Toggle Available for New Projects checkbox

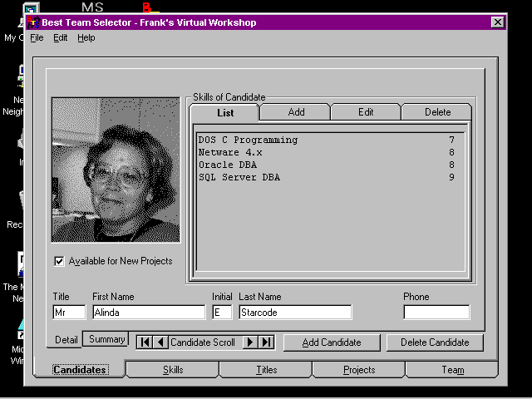click(59, 261)
